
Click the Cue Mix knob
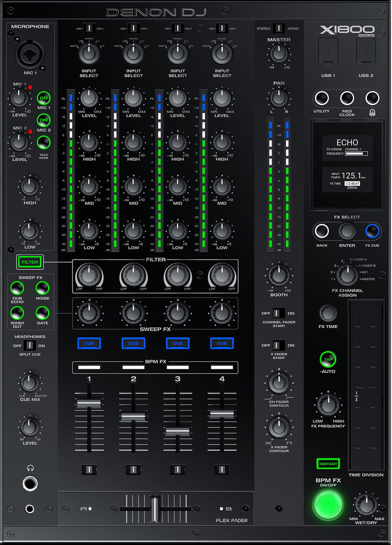click(30, 383)
